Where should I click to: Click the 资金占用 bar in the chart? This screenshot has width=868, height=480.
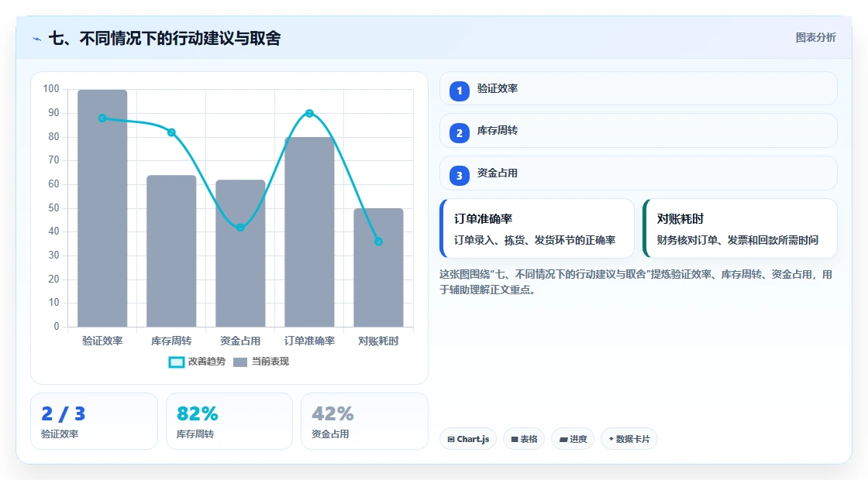point(240,253)
